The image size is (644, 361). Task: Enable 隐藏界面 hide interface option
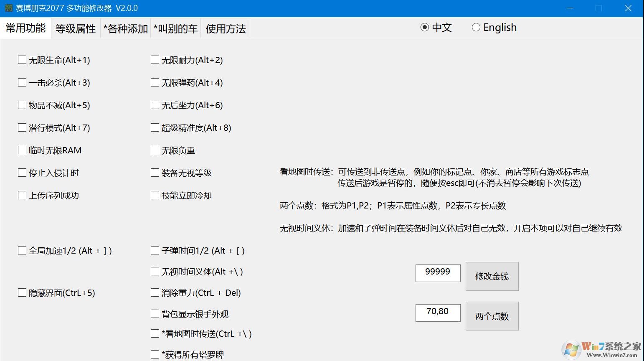(x=22, y=292)
